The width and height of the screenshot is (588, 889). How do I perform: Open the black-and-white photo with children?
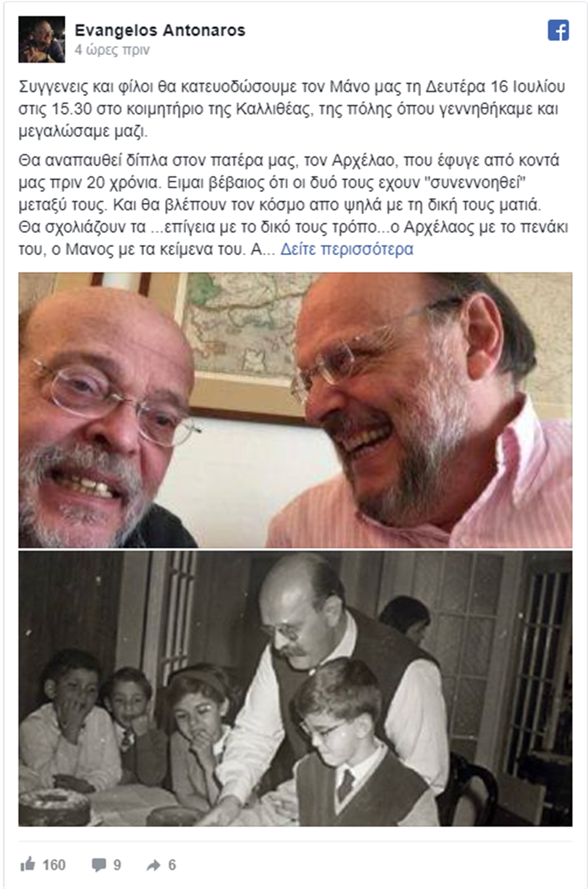point(295,689)
